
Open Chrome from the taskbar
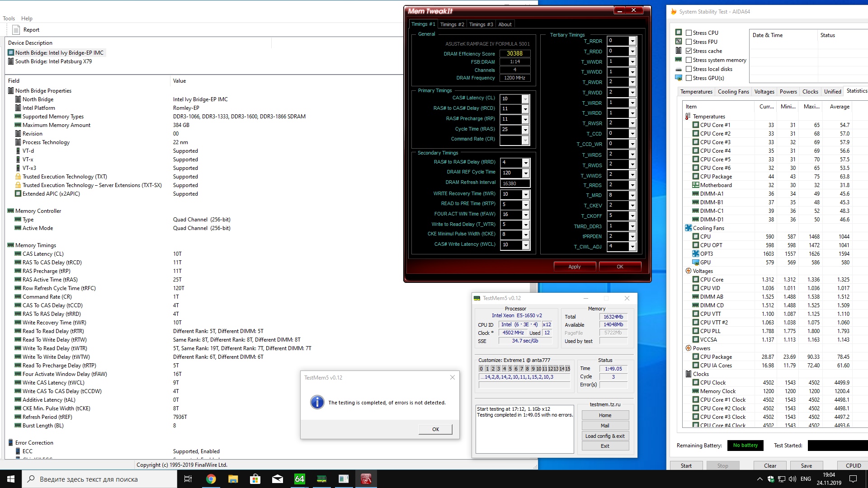[x=211, y=479]
